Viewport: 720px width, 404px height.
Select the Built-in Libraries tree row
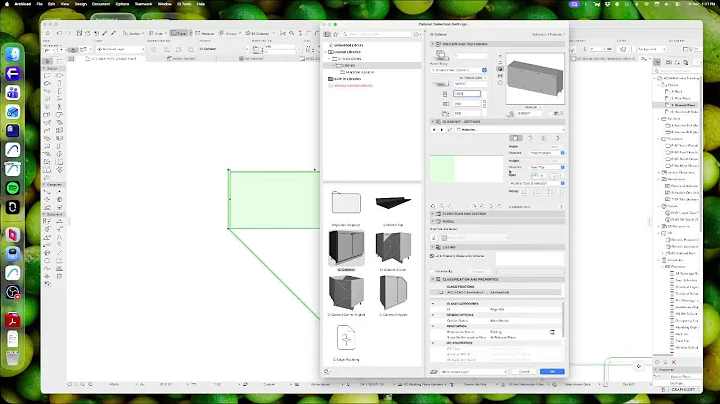pos(347,79)
